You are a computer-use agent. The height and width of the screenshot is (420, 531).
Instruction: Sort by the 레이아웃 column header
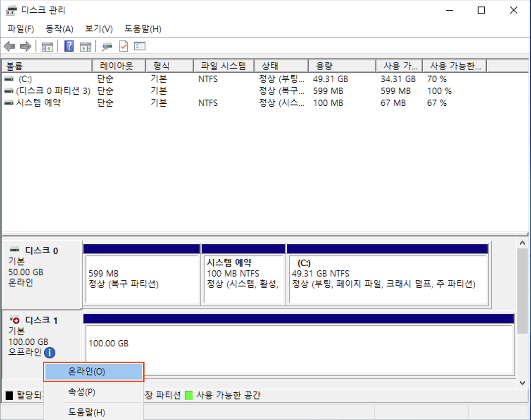pos(119,66)
